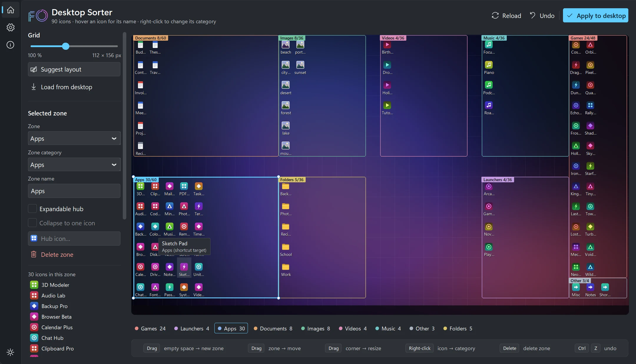Click the Zone name input field
The image size is (636, 364).
pyautogui.click(x=74, y=191)
